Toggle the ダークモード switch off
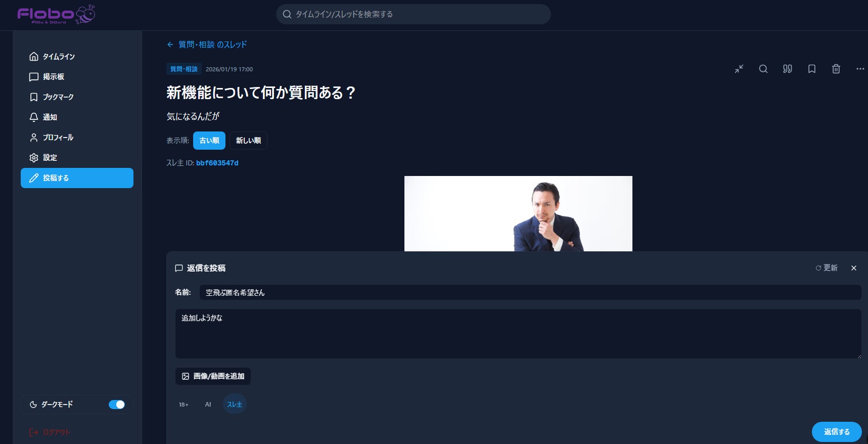Image resolution: width=868 pixels, height=444 pixels. 117,405
